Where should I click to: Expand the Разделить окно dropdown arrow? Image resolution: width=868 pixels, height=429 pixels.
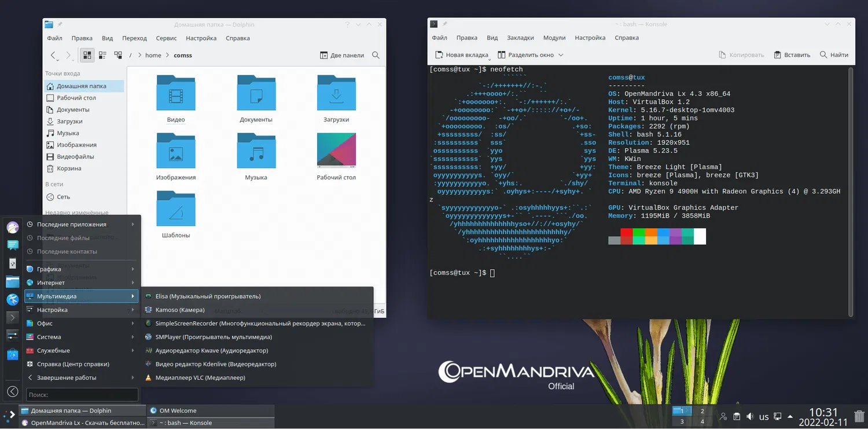coord(561,56)
